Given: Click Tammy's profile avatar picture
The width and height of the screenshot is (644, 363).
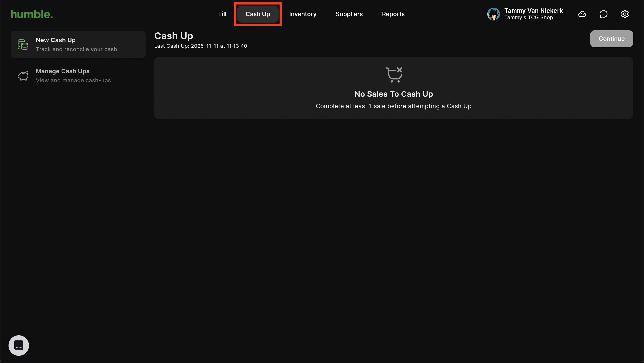Looking at the screenshot, I should (493, 14).
